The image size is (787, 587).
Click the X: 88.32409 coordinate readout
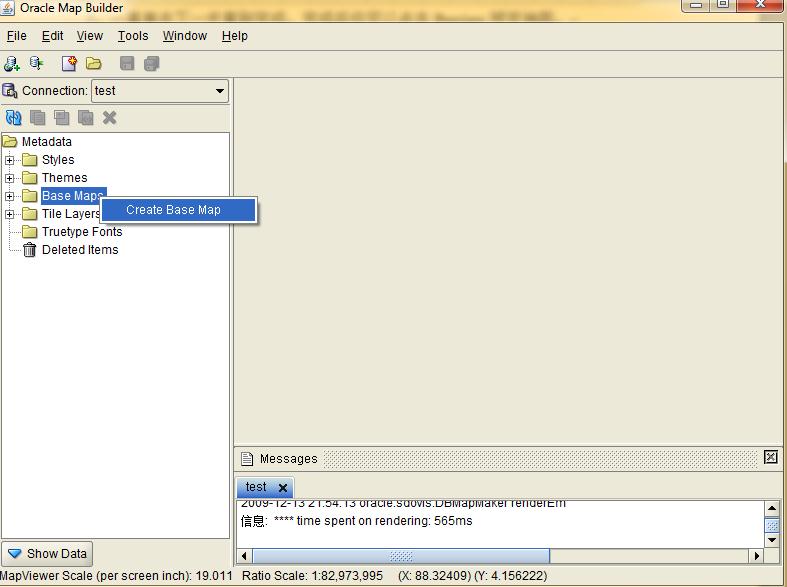435,576
